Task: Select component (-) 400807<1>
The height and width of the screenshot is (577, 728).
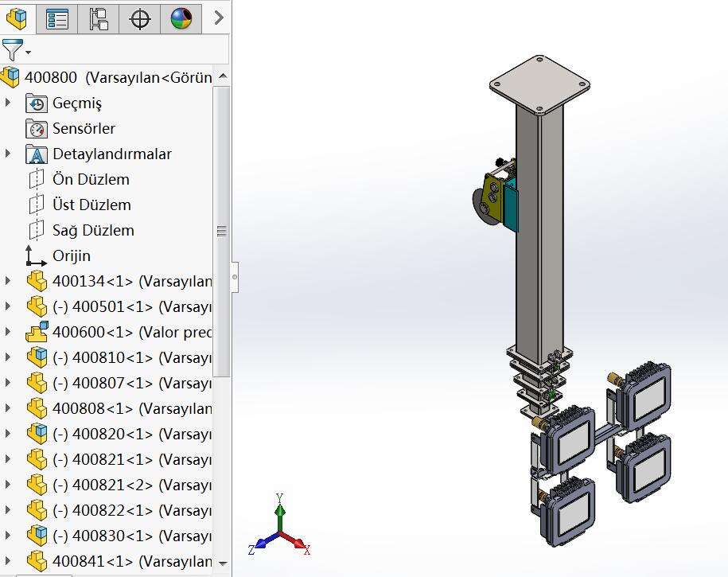Action: point(132,384)
